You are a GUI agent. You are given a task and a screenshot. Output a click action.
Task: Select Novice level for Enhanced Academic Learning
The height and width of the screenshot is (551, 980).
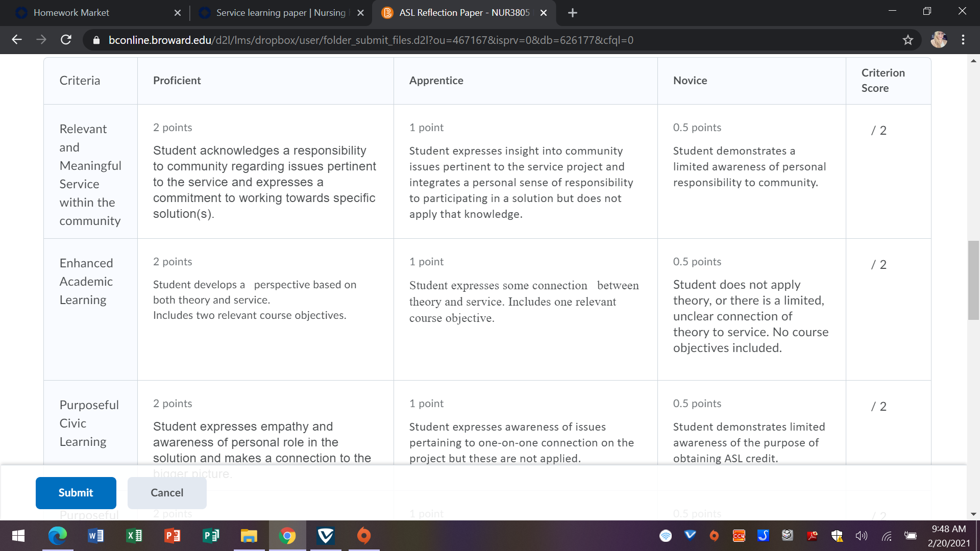pos(751,309)
